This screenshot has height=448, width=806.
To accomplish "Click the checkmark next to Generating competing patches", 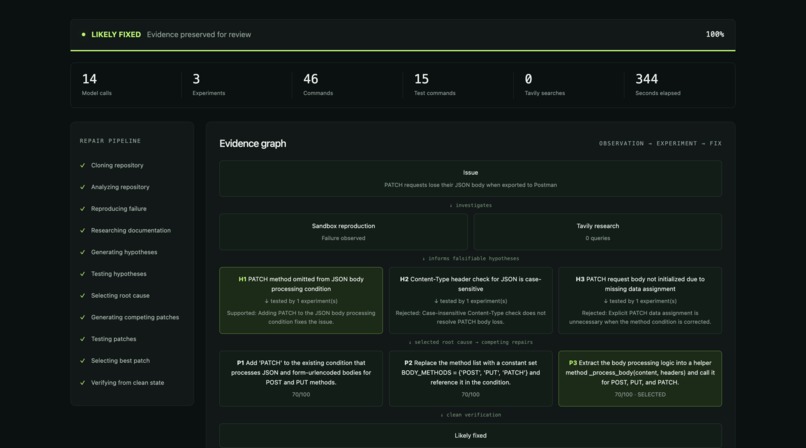I will (82, 317).
